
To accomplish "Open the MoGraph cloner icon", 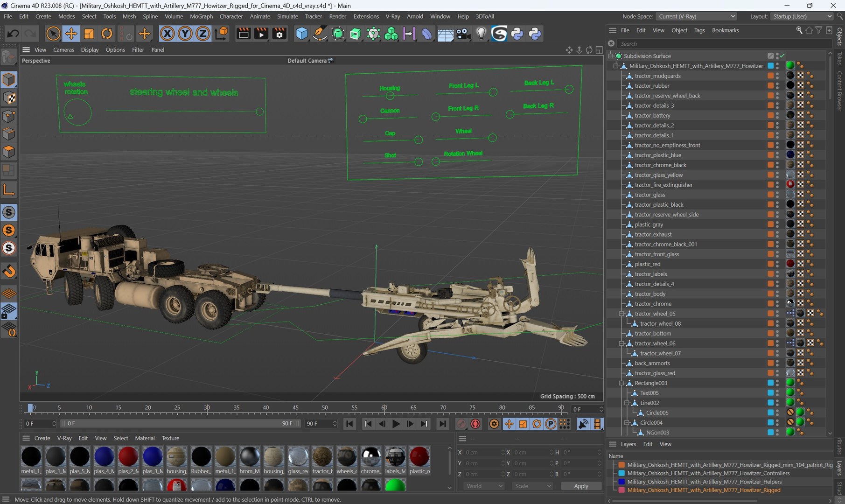I will click(391, 34).
